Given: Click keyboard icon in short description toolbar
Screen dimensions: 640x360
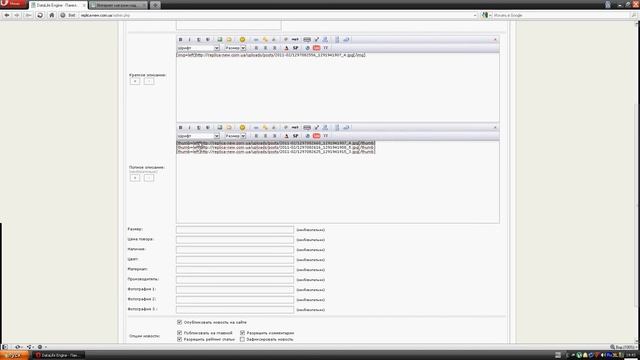Looking at the screenshot, I should (x=307, y=40).
